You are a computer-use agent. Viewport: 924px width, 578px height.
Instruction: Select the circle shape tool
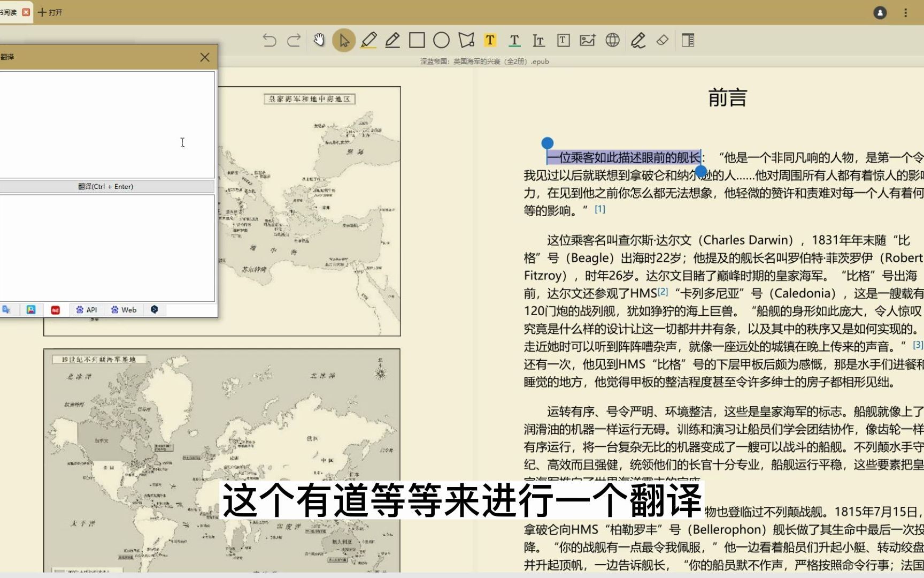[x=441, y=40]
